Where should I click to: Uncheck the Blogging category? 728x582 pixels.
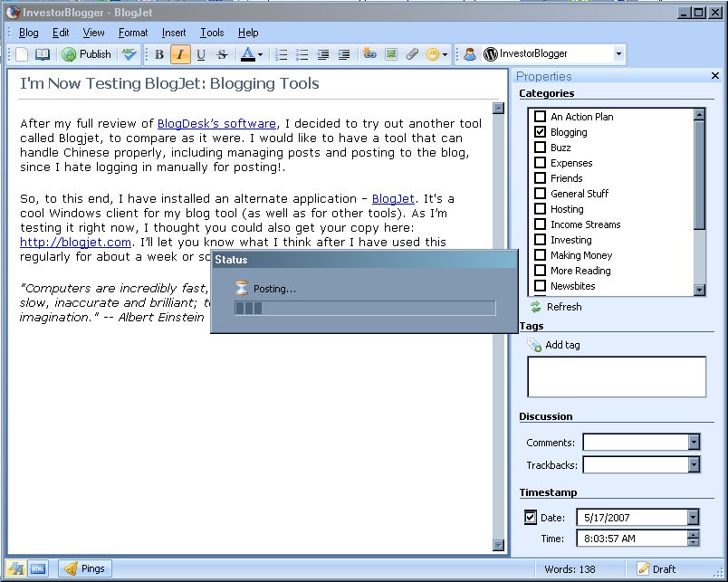point(540,132)
